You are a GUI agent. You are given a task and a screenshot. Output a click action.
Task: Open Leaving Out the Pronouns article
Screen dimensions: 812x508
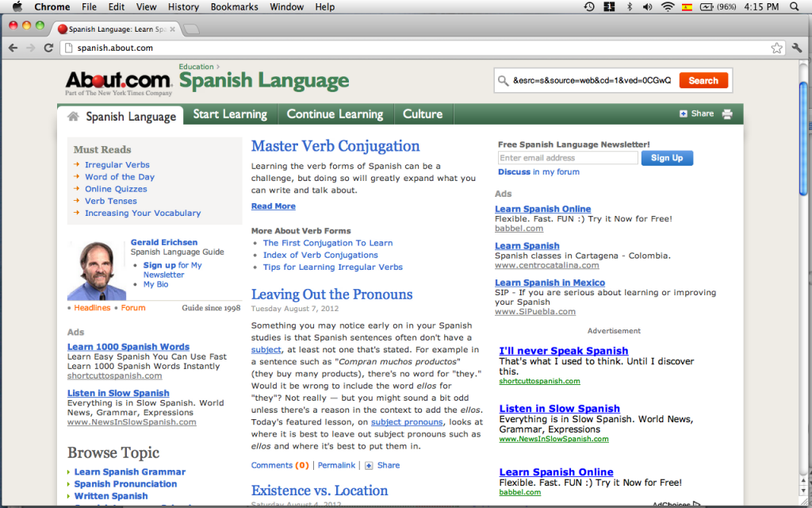(x=332, y=294)
